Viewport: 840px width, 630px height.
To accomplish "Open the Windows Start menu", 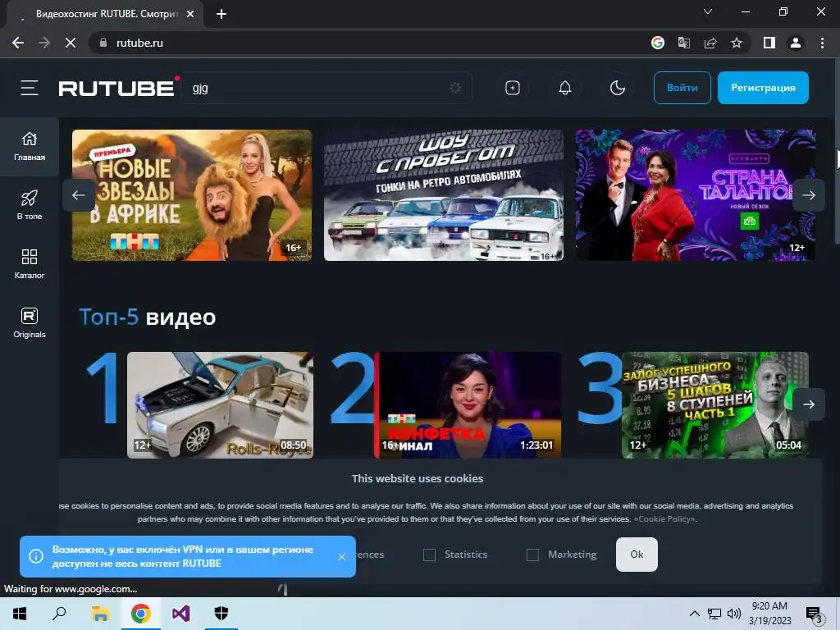I will (20, 614).
